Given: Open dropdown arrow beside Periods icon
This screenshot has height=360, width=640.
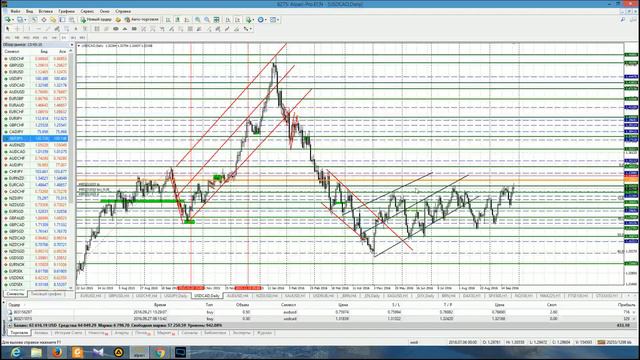Looking at the screenshot, I should click(266, 20).
